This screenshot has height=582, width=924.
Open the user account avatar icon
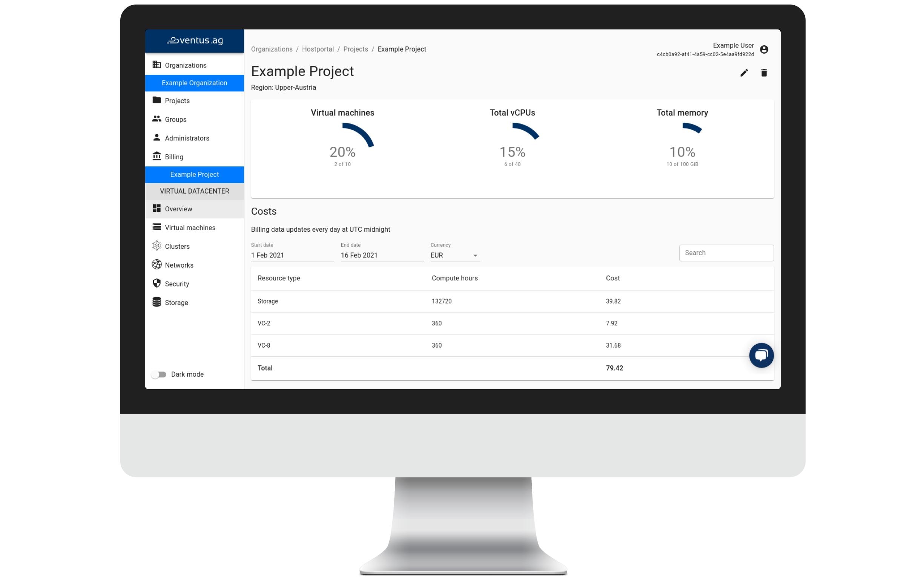click(764, 49)
